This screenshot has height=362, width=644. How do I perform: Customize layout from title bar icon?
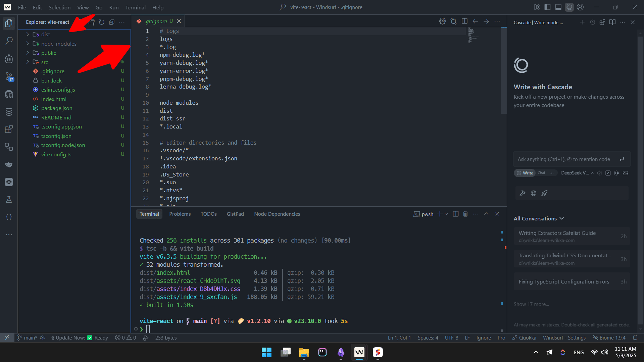click(537, 7)
